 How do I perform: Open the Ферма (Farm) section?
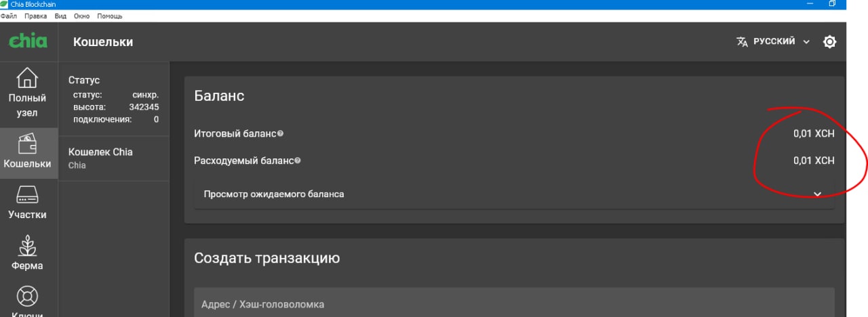[x=27, y=254]
